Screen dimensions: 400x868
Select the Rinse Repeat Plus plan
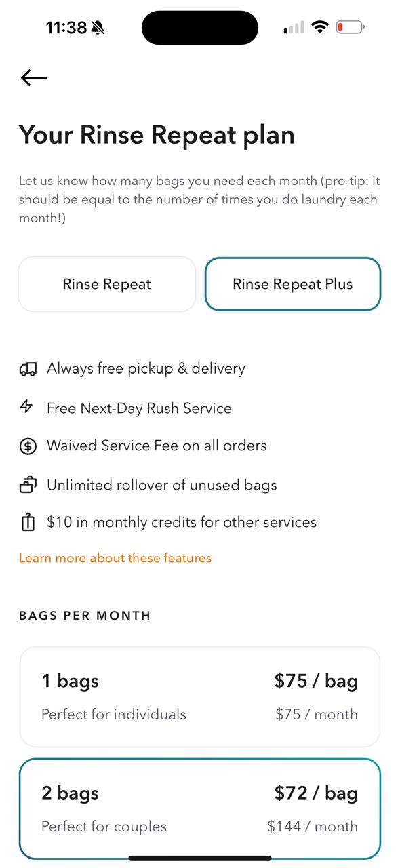point(293,284)
